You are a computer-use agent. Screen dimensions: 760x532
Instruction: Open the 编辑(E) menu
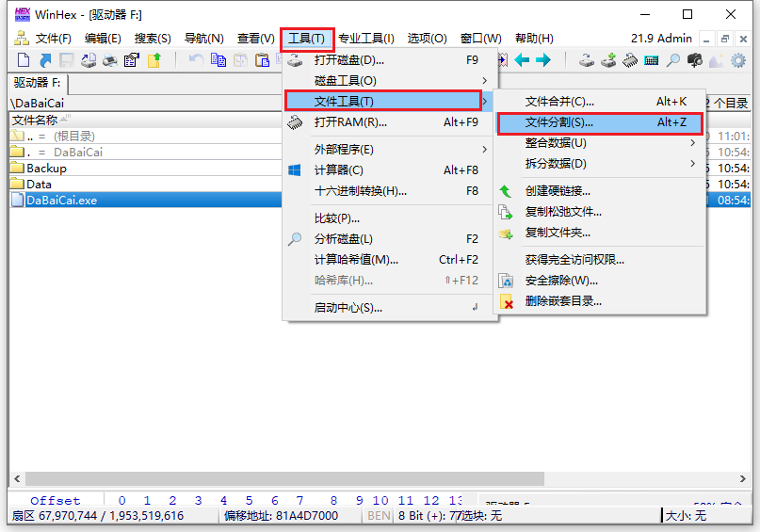(103, 39)
